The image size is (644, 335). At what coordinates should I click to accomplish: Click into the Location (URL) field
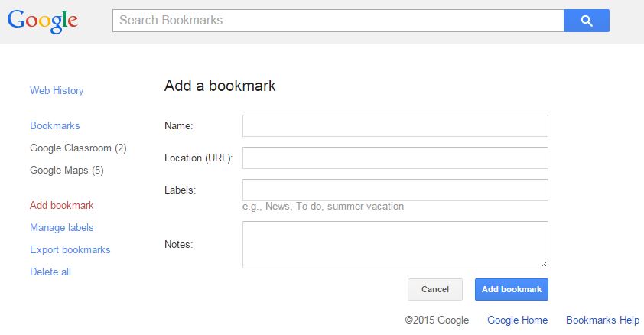click(x=395, y=158)
